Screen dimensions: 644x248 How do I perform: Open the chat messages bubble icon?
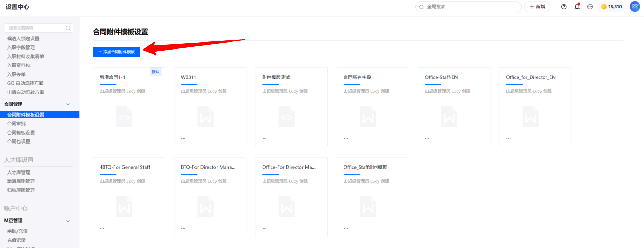click(590, 7)
